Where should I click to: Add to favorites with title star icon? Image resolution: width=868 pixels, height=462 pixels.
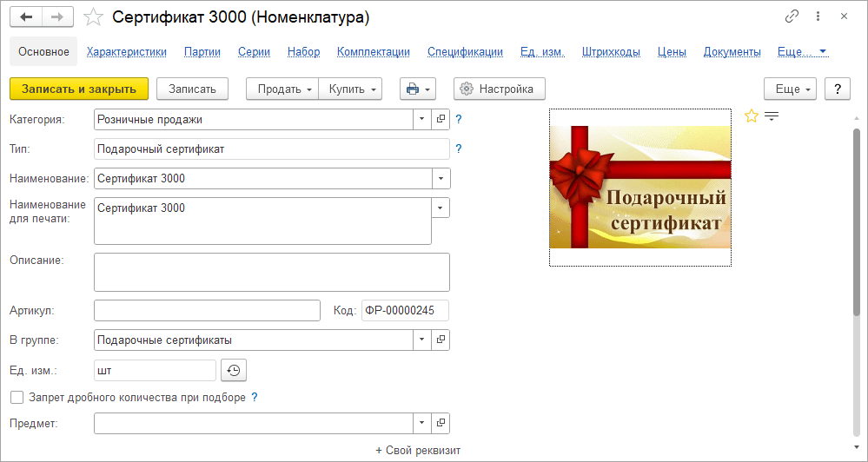(x=93, y=17)
